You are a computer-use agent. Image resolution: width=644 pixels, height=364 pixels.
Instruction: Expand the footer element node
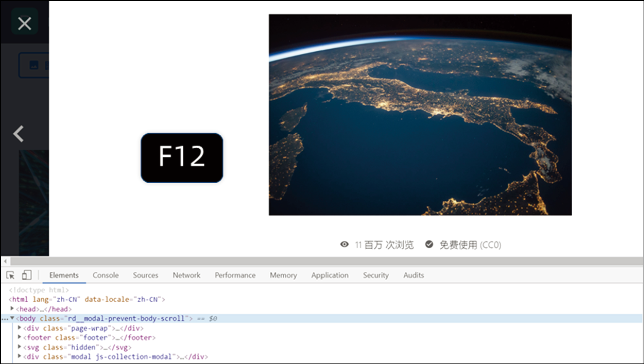(x=20, y=337)
